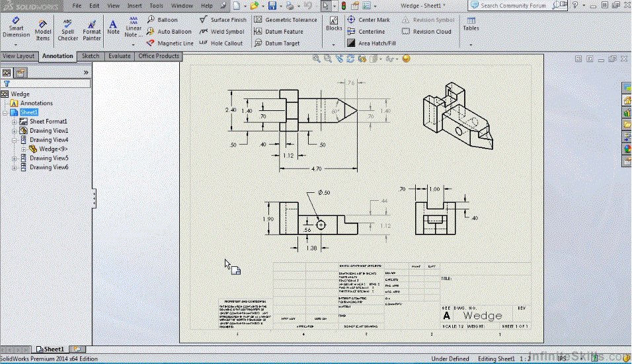Add a Surface Finish symbol
The height and width of the screenshot is (364, 632).
pyautogui.click(x=223, y=19)
